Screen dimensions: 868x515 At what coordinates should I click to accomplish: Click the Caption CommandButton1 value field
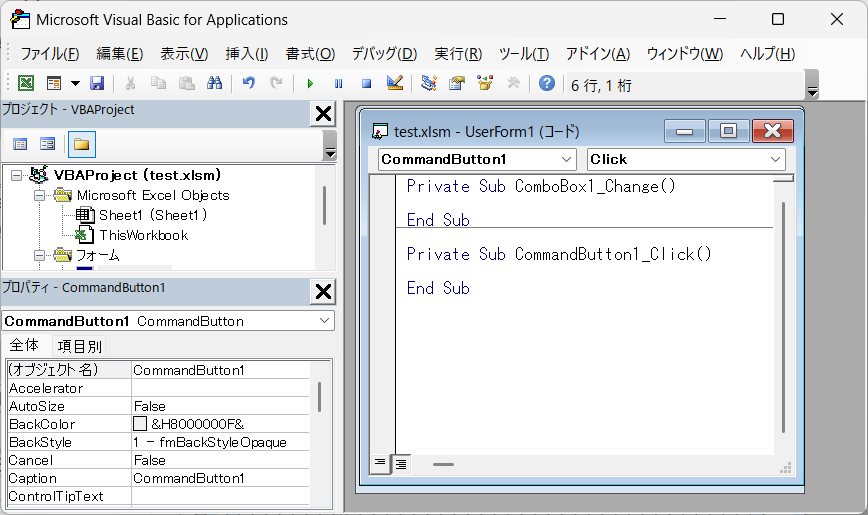[220, 478]
